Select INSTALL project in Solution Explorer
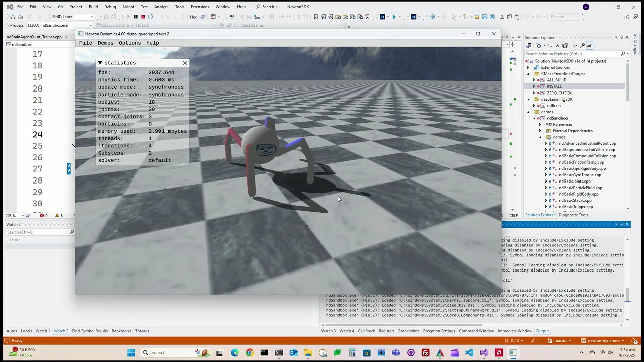This screenshot has height=362, width=644. 554,86
